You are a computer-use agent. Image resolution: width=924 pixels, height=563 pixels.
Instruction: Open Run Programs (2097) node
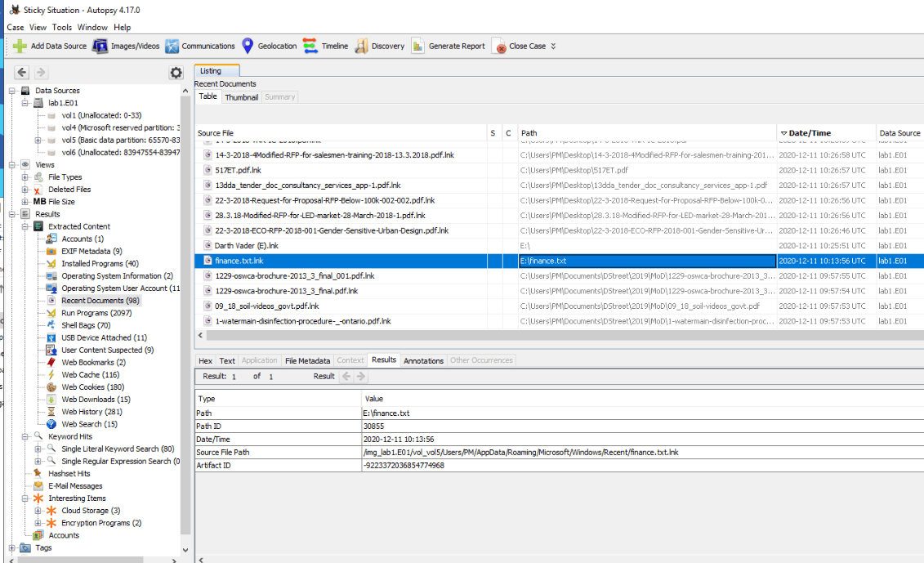pyautogui.click(x=96, y=313)
